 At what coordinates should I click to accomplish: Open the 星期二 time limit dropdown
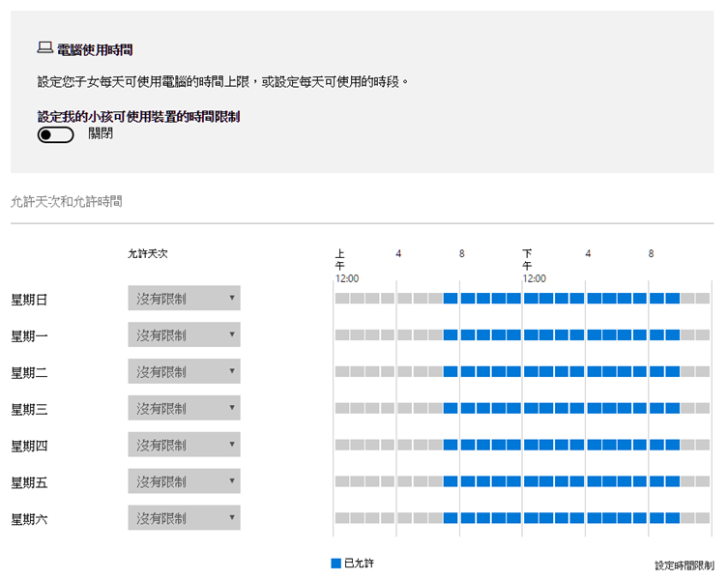(x=184, y=371)
